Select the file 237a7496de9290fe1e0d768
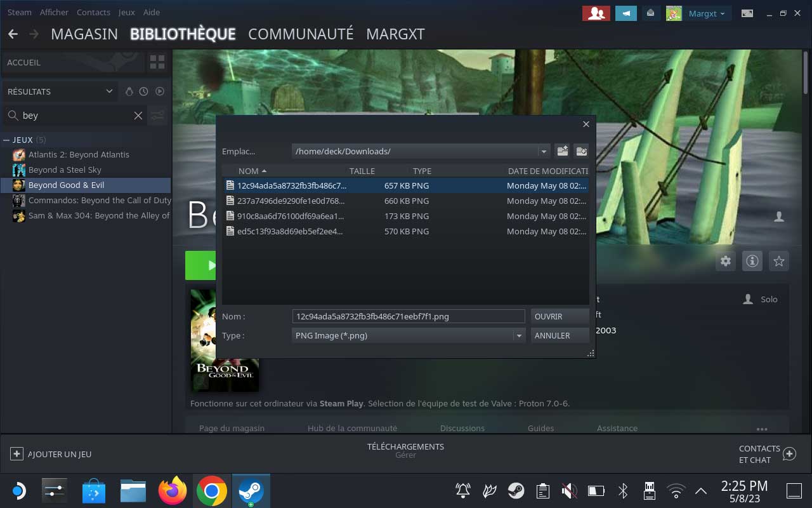Viewport: 812px width, 508px height. click(x=405, y=201)
